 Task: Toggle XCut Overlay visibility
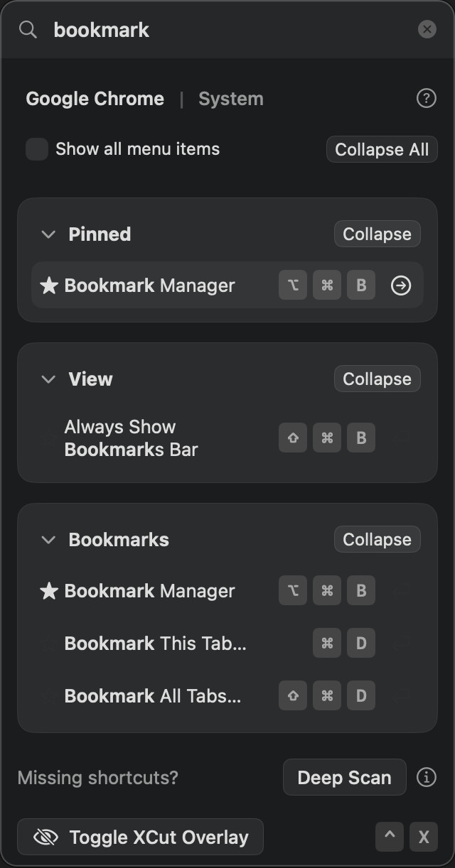[141, 837]
